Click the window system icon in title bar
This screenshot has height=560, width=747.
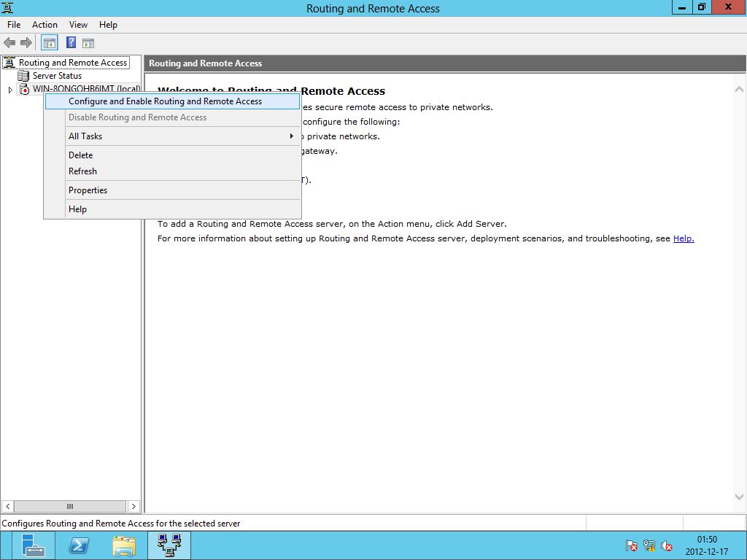7,7
